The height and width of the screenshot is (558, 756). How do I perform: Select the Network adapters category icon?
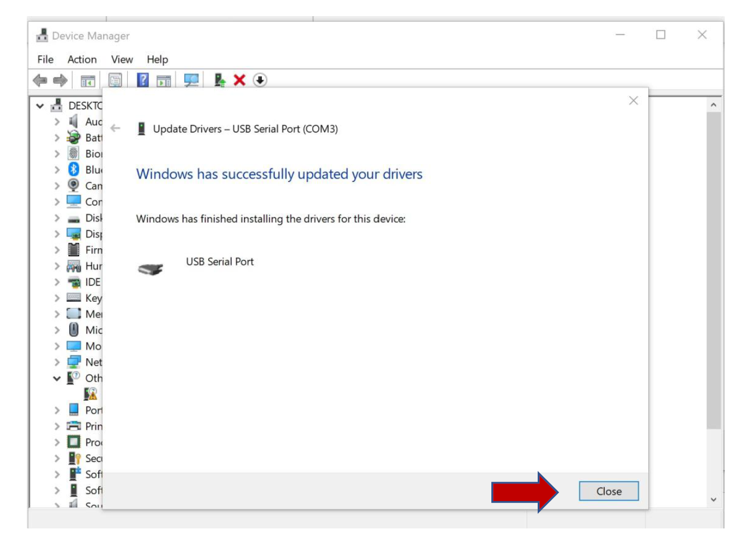pos(74,362)
